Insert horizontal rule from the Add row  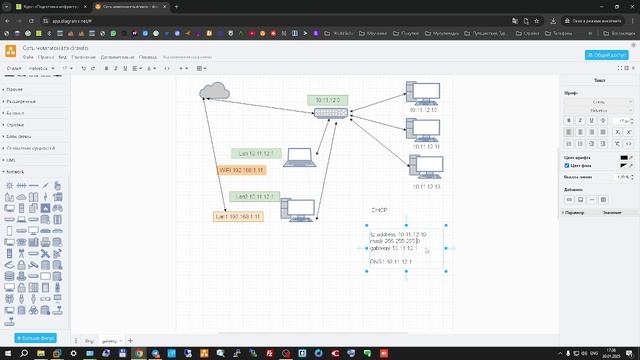pos(592,200)
